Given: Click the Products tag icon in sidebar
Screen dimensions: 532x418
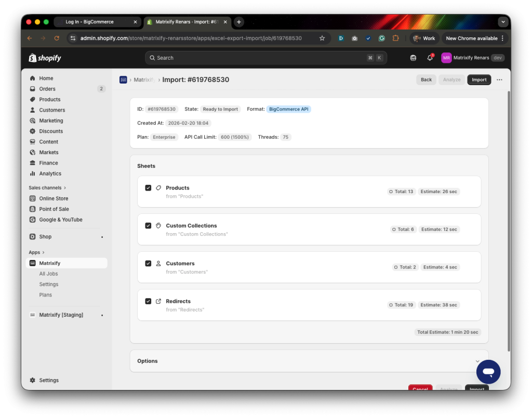Looking at the screenshot, I should click(x=32, y=99).
